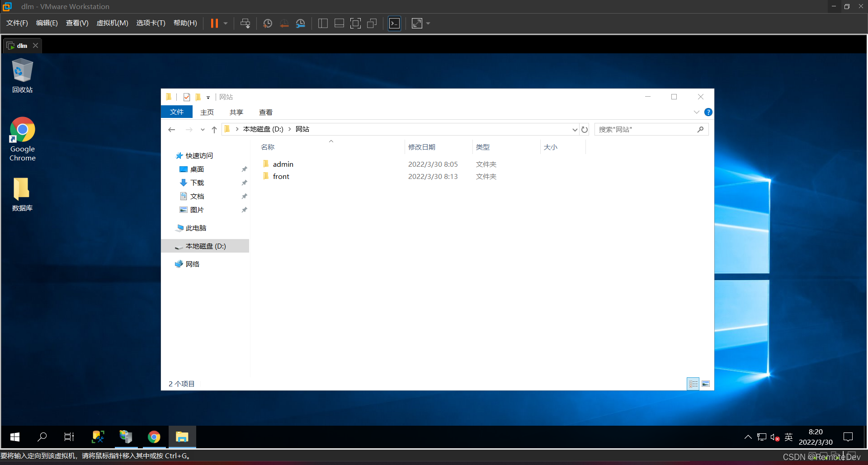
Task: Go back in Explorer navigation
Action: (x=172, y=130)
